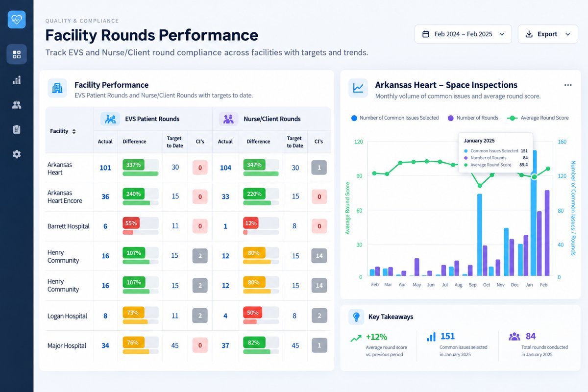Click Arkansas Heart EVS CI's badge 0
The width and height of the screenshot is (588, 392).
(x=200, y=168)
